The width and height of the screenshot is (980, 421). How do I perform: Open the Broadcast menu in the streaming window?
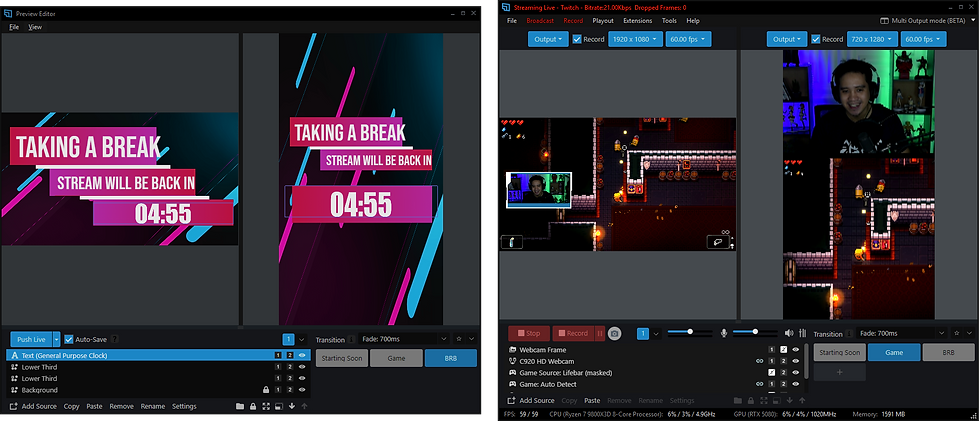540,21
